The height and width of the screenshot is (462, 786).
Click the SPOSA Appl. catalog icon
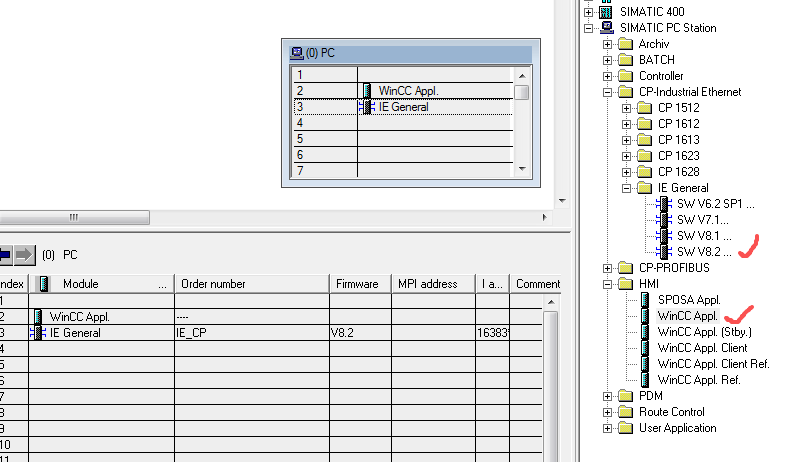646,299
